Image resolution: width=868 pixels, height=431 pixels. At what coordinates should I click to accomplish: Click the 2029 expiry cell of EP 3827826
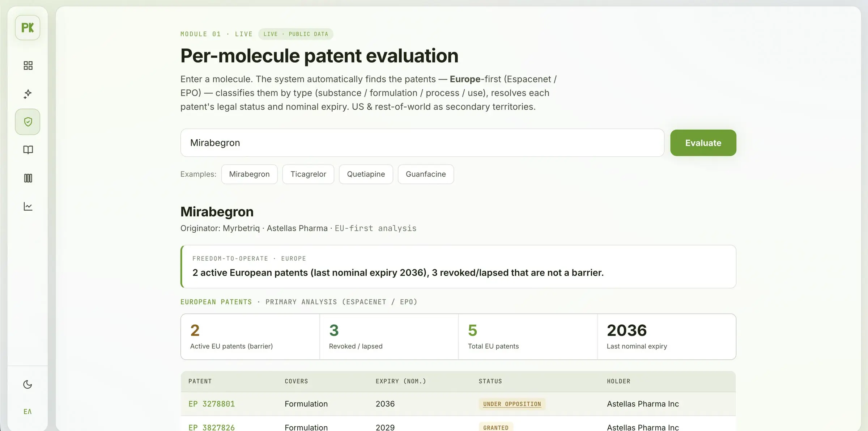pyautogui.click(x=385, y=427)
